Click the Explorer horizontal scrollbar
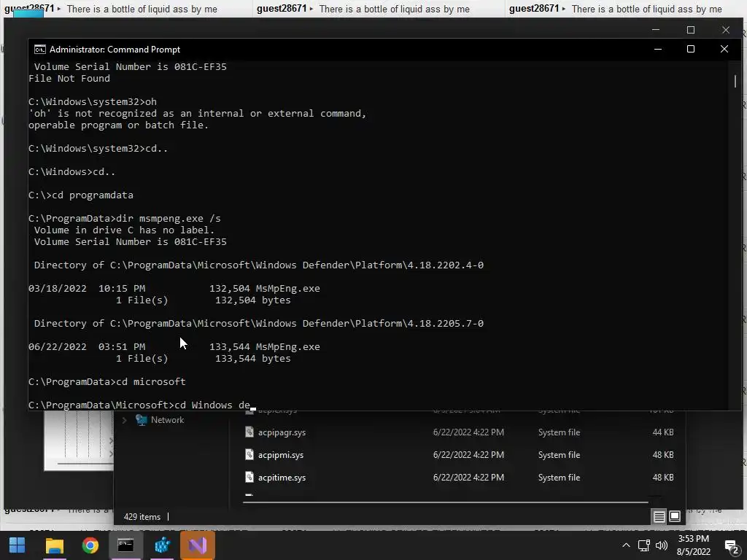This screenshot has height=560, width=747. [446, 502]
